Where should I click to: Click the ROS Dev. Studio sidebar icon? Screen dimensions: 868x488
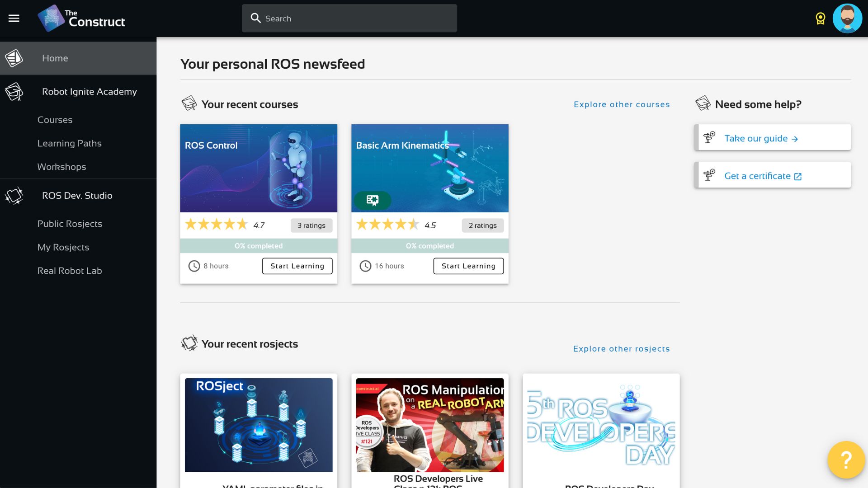14,196
